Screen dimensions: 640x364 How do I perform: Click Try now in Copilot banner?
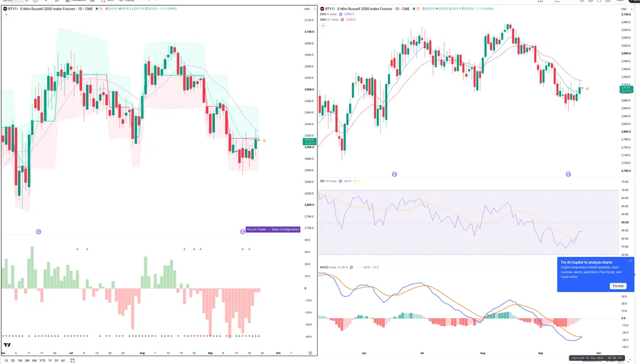coord(618,286)
